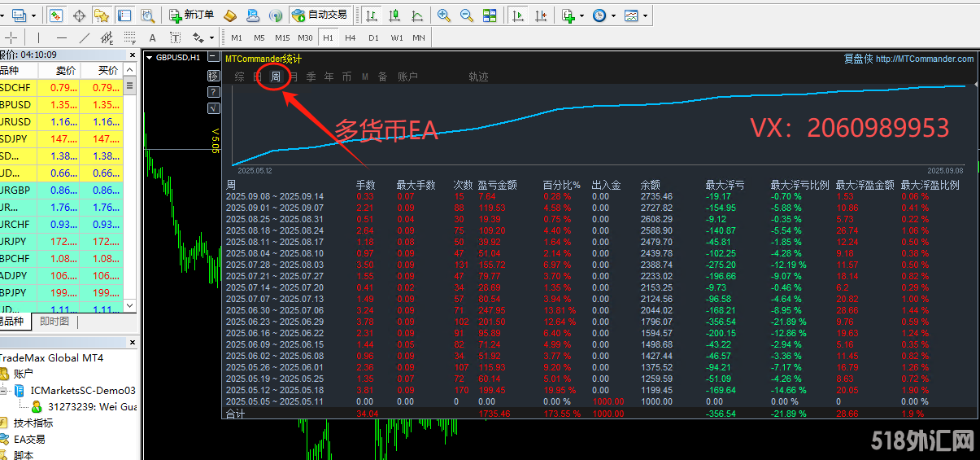The width and height of the screenshot is (980, 460).
Task: Open the Strategy Tester magnifier icon
Action: click(x=147, y=15)
